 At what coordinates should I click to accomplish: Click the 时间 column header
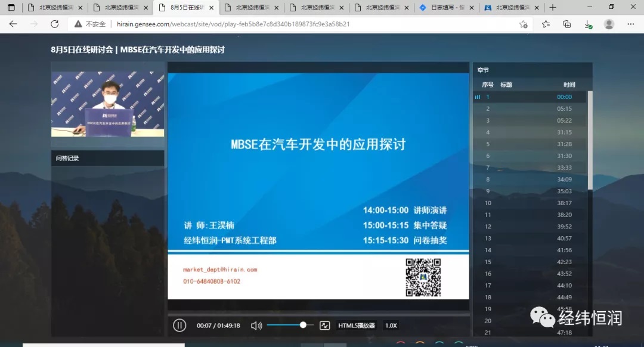569,85
